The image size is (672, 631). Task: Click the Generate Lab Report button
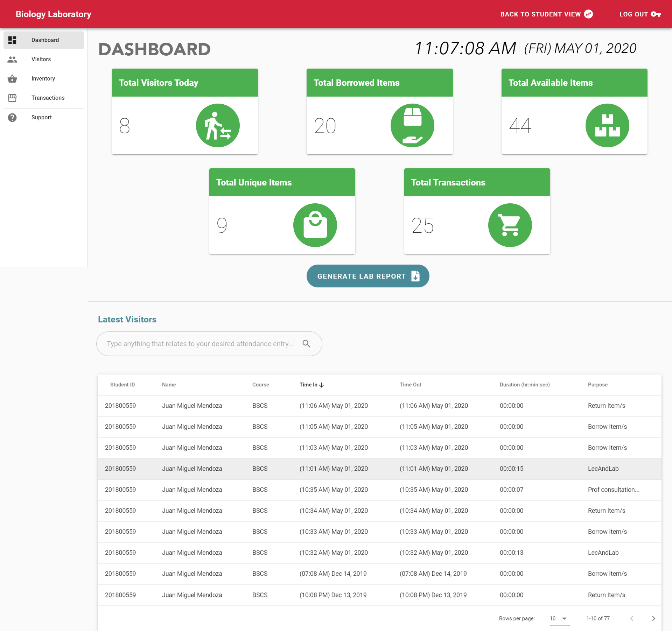(367, 276)
